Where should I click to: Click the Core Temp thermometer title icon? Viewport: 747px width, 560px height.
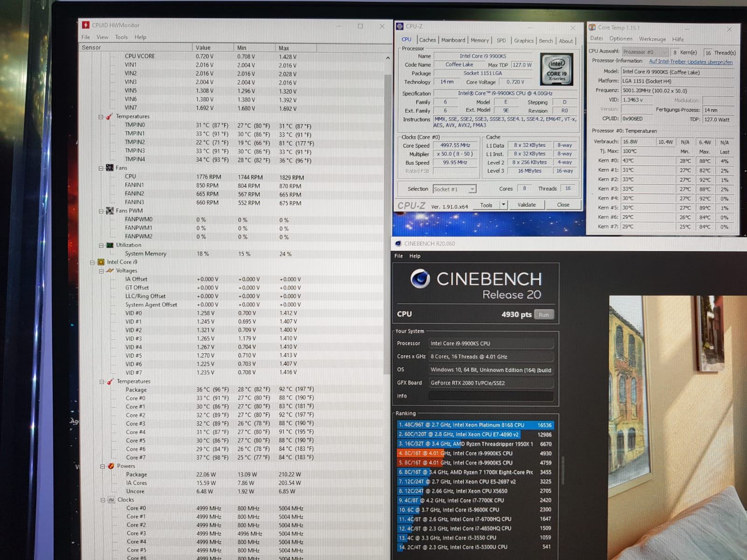click(x=592, y=28)
